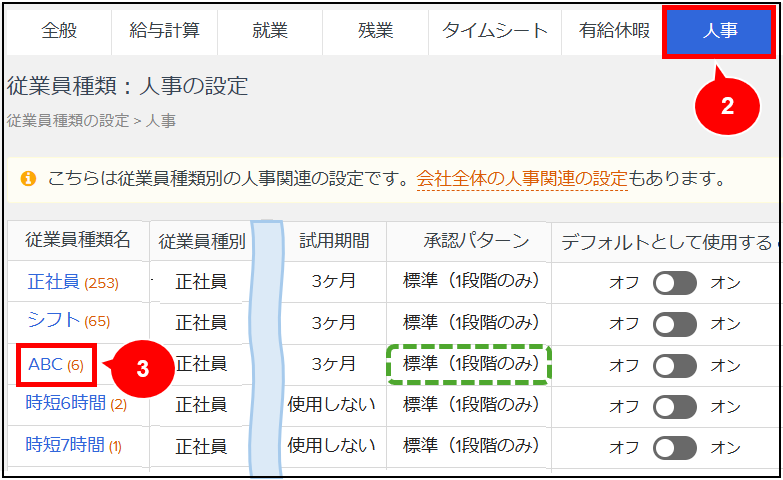Select the 人事 tab

coord(719,31)
